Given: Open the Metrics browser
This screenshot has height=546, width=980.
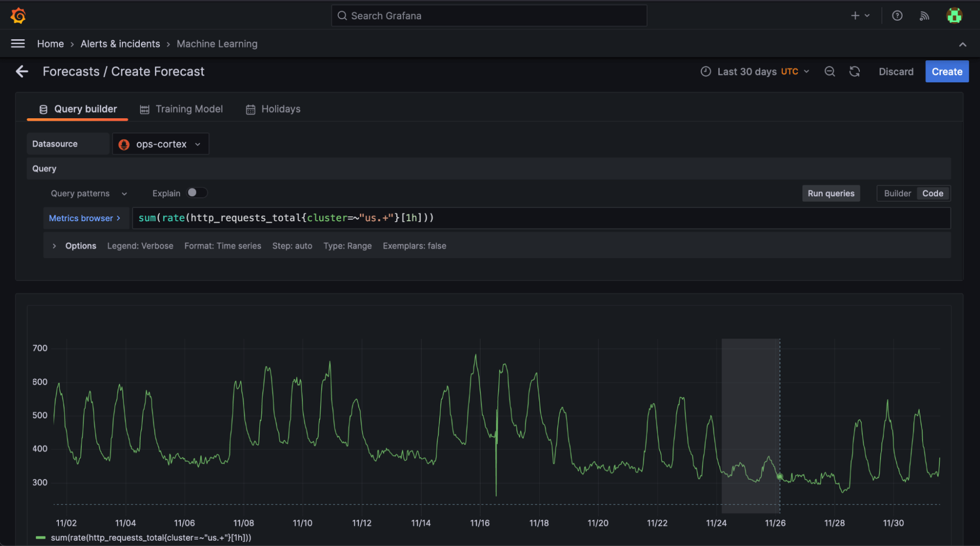Looking at the screenshot, I should coord(85,218).
